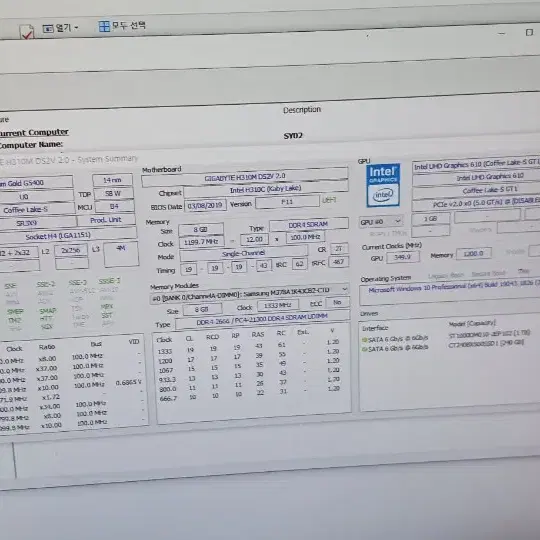Click the GPU clock 349.9 field
The height and width of the screenshot is (540, 540).
(403, 257)
